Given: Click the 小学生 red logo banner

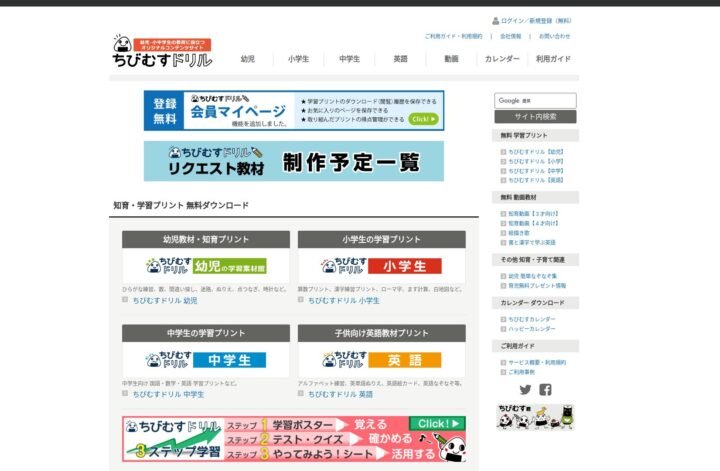Looking at the screenshot, I should [x=381, y=267].
